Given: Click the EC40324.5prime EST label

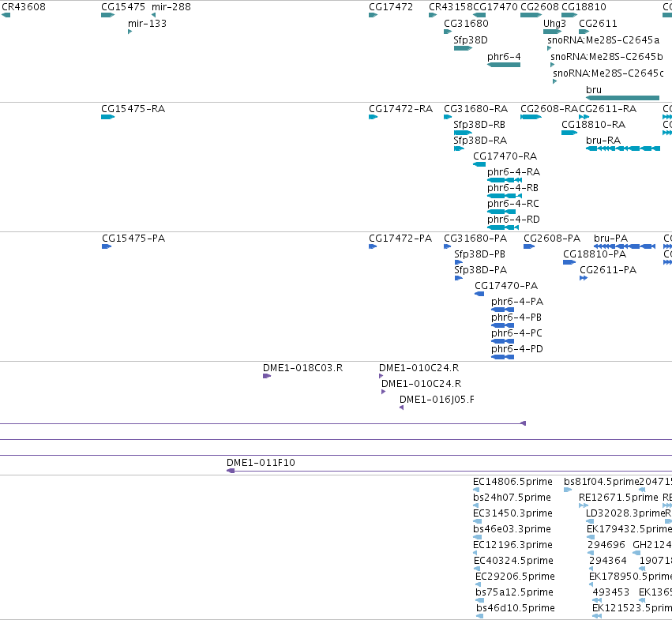Looking at the screenshot, I should click(x=513, y=561).
